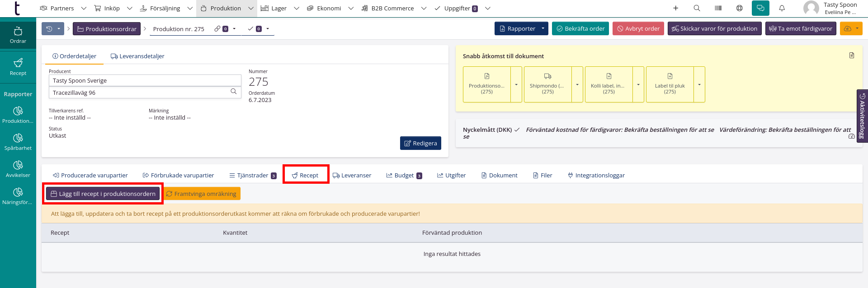868x288 pixels.
Task: Click the search magnifier in top bar
Action: [x=697, y=8]
